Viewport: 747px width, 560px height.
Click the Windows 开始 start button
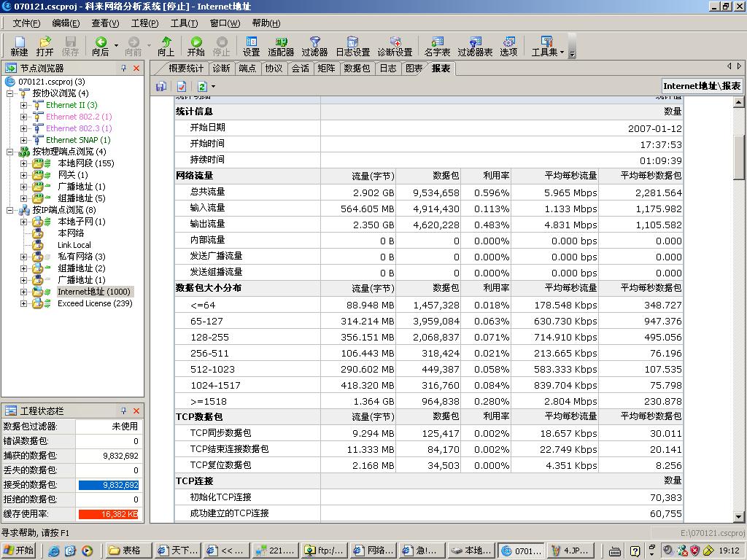pyautogui.click(x=19, y=551)
